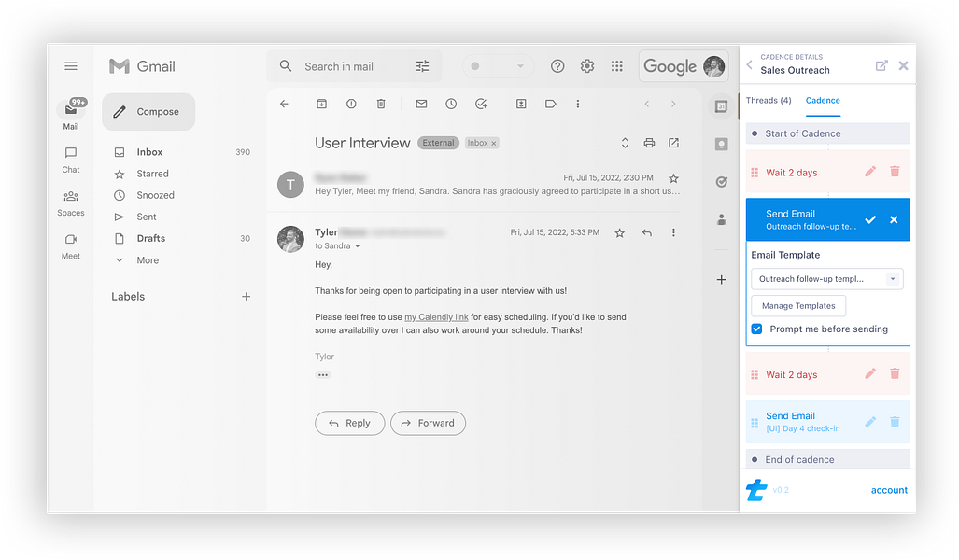
Task: Open Google Keep side panel icon
Action: (x=721, y=145)
